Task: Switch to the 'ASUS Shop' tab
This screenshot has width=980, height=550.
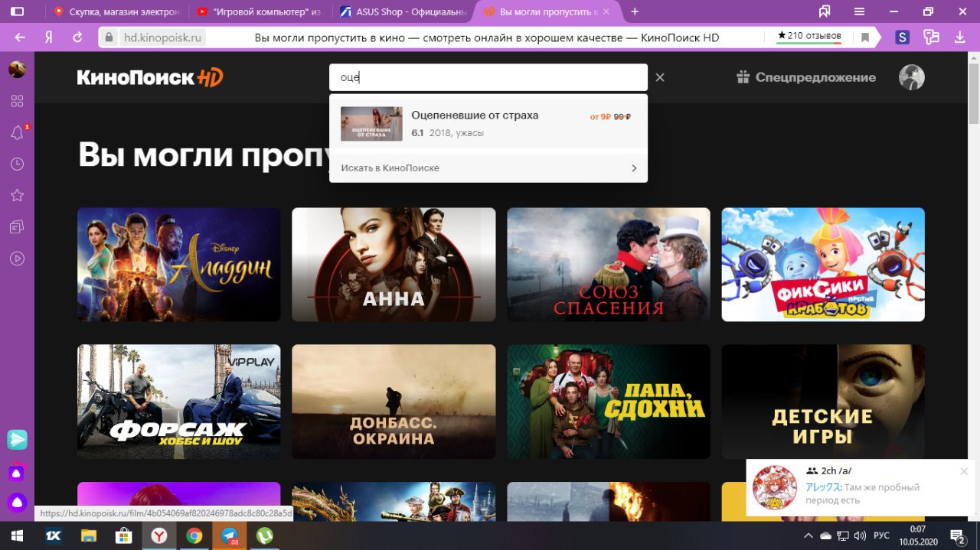Action: (x=403, y=11)
